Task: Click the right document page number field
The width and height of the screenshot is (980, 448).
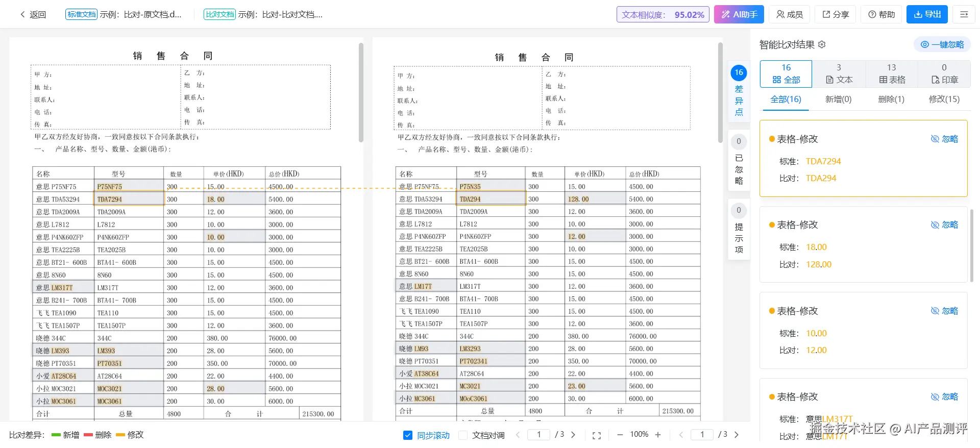Action: click(x=702, y=435)
